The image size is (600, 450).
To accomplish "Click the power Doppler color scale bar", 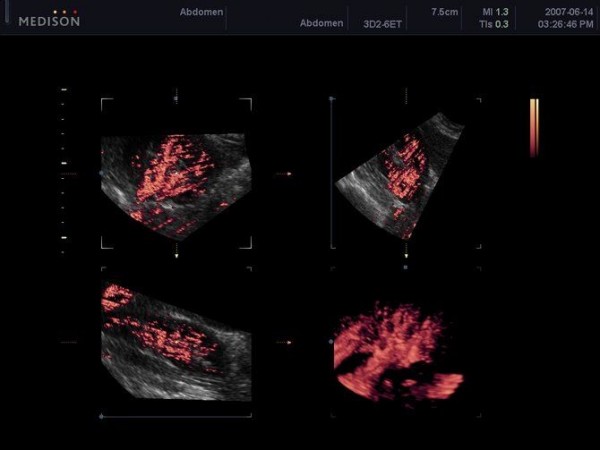I will (x=535, y=128).
